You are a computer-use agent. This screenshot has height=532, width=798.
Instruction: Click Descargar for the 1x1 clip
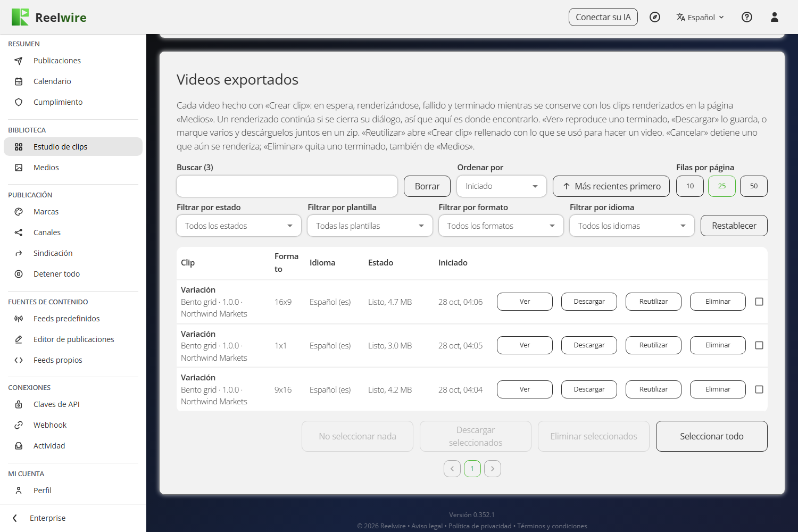click(x=589, y=345)
